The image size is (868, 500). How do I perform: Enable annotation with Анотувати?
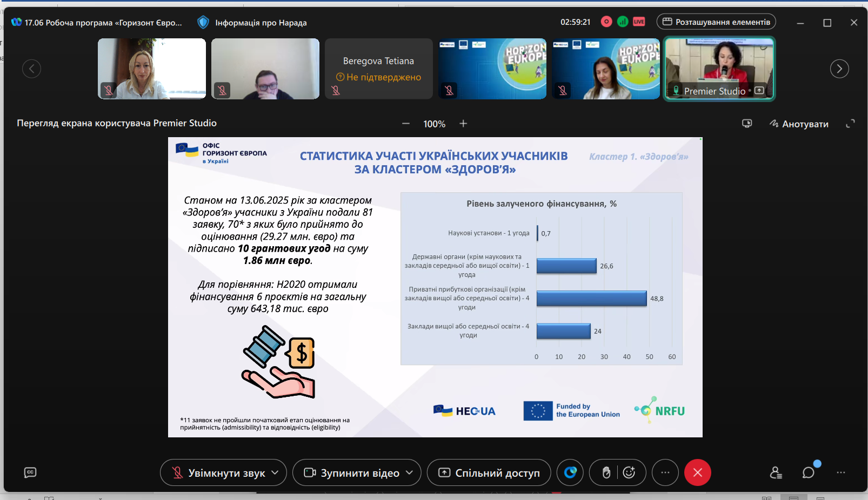pos(799,124)
